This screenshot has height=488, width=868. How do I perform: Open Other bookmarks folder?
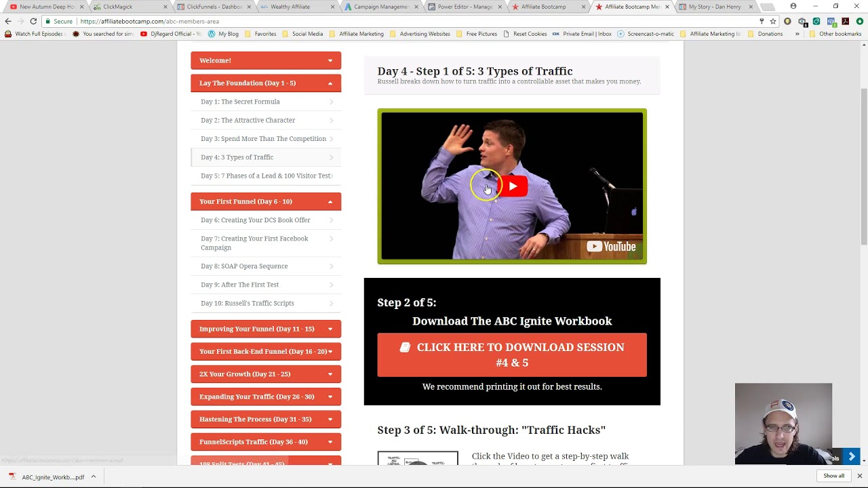point(835,34)
